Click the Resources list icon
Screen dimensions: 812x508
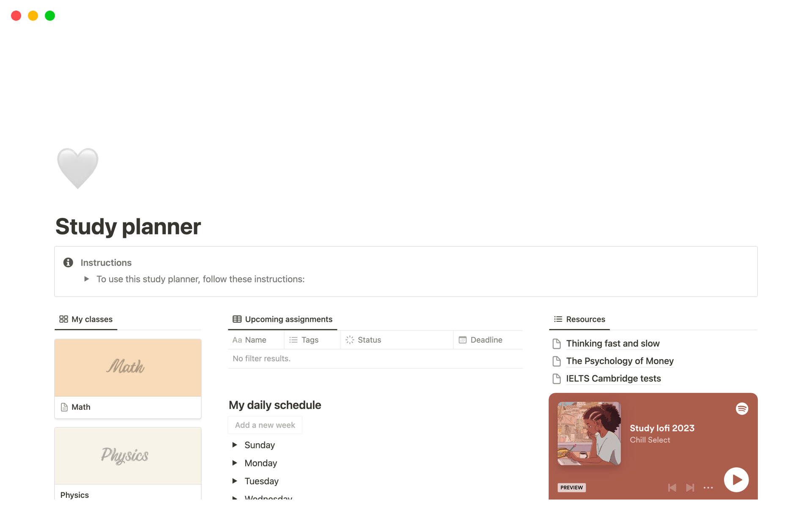pos(558,319)
